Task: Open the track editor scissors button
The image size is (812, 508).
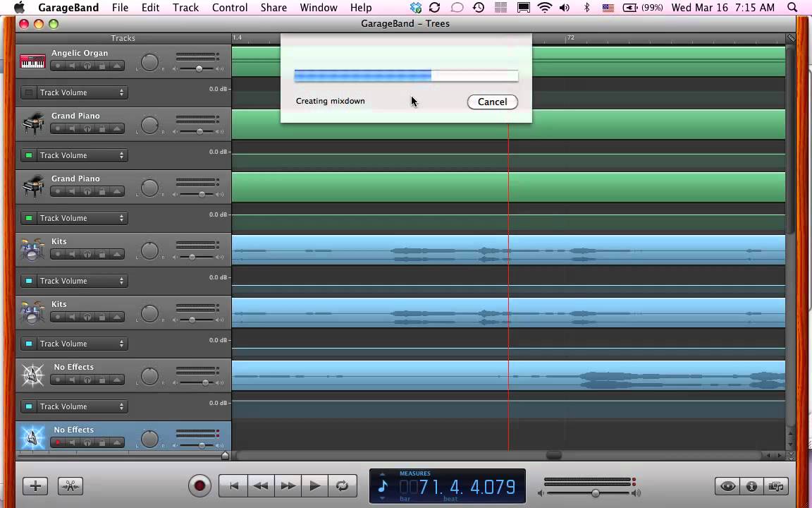Action: coord(70,485)
